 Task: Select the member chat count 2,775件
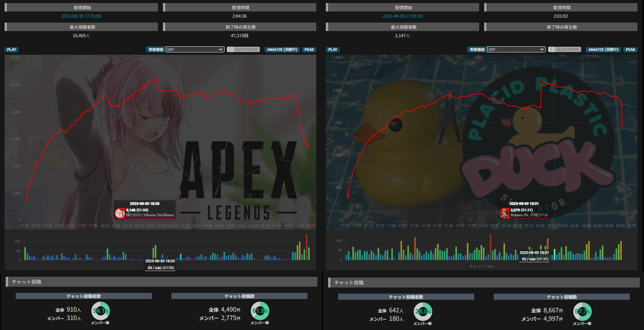point(231,318)
